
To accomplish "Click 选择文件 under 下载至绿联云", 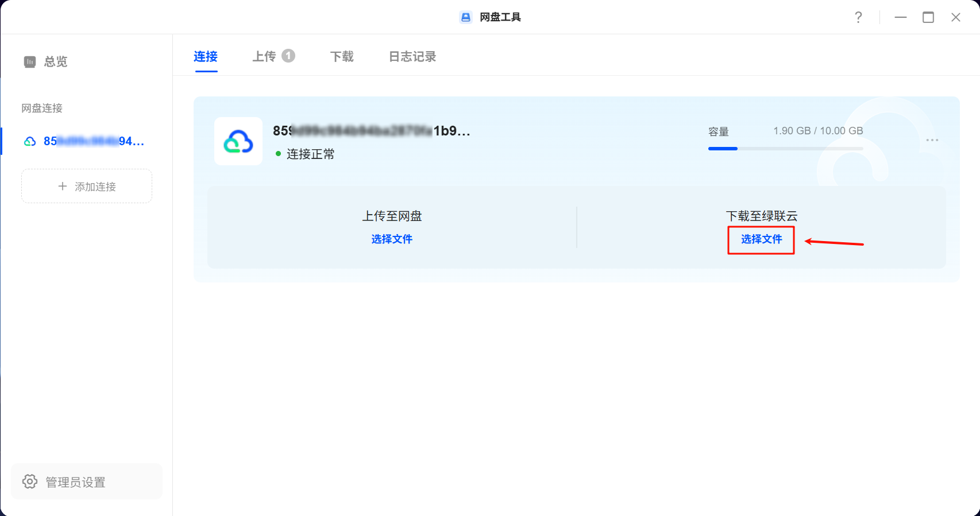I will (762, 239).
